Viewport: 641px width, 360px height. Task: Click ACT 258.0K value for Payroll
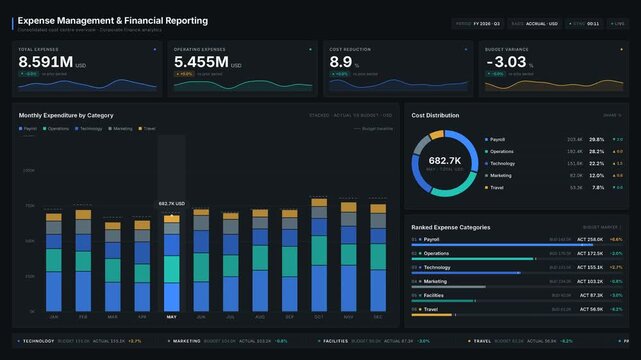(x=589, y=239)
